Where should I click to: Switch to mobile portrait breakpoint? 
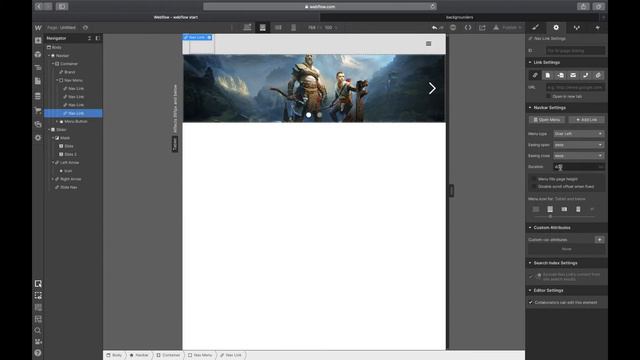293,27
